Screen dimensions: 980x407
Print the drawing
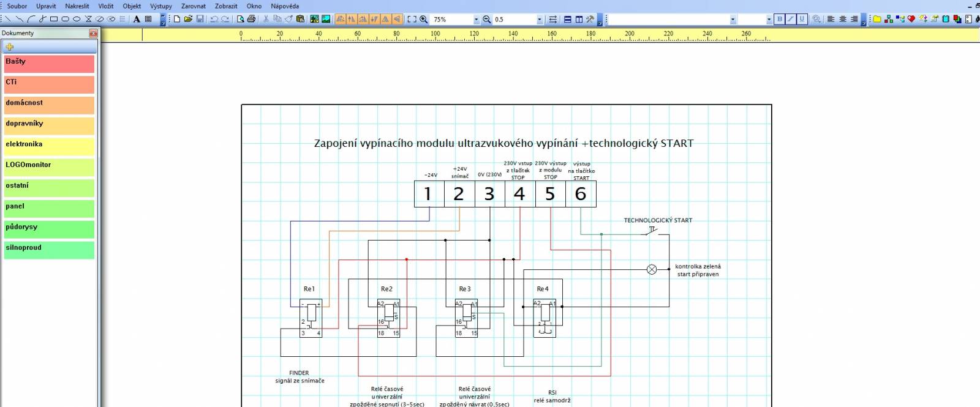[251, 19]
